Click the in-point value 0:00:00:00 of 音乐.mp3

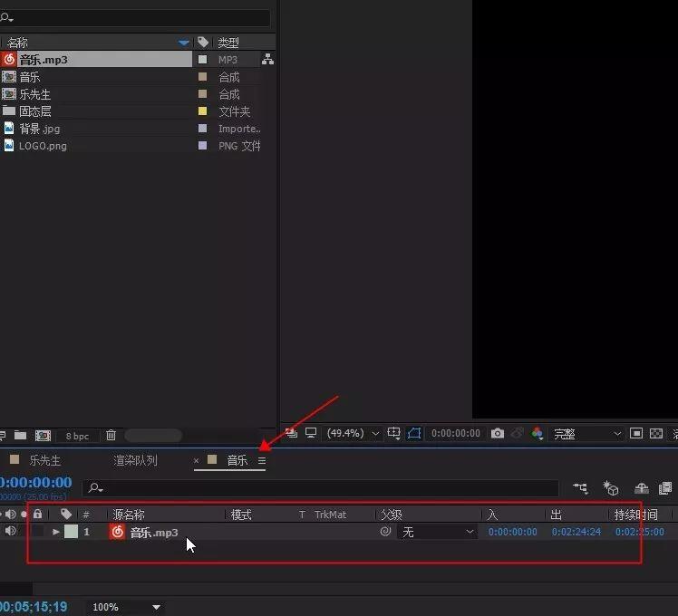[x=512, y=532]
